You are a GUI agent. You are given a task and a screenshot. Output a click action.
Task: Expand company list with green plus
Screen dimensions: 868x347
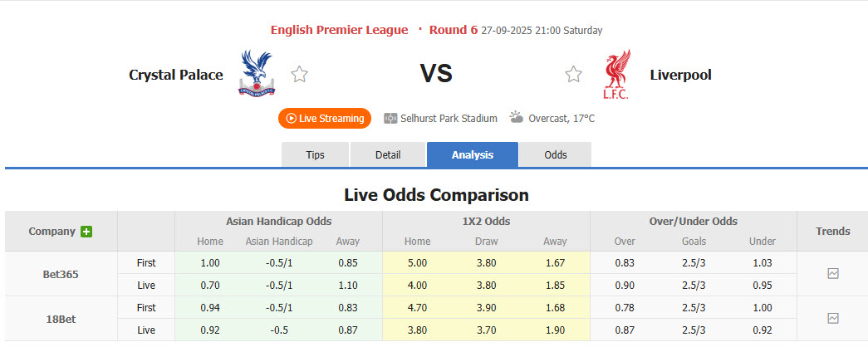tap(86, 232)
